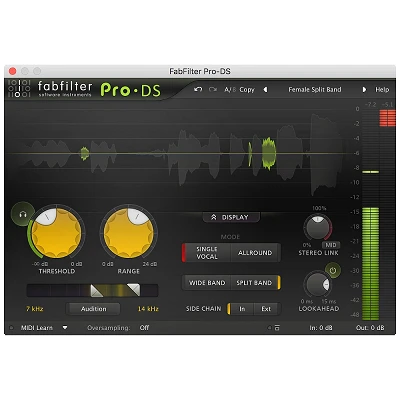Click the Stereo Link knob

(x=317, y=227)
